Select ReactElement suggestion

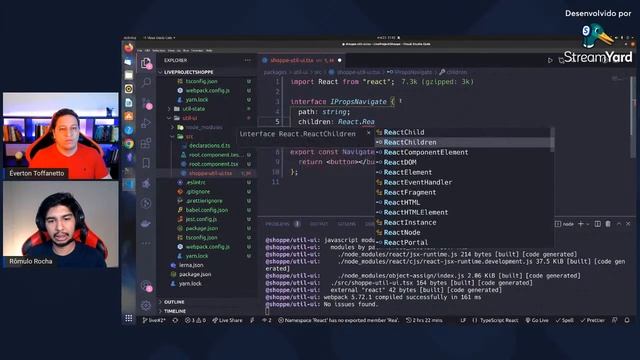(x=462, y=172)
